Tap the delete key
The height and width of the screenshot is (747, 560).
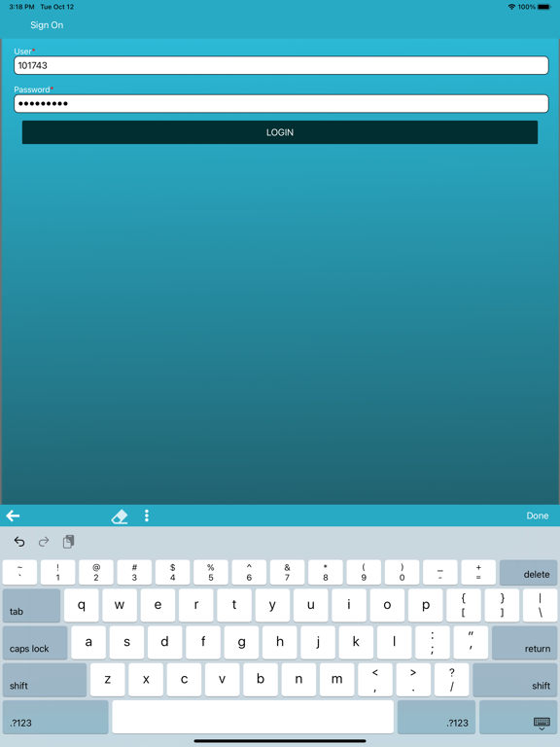[x=528, y=573]
